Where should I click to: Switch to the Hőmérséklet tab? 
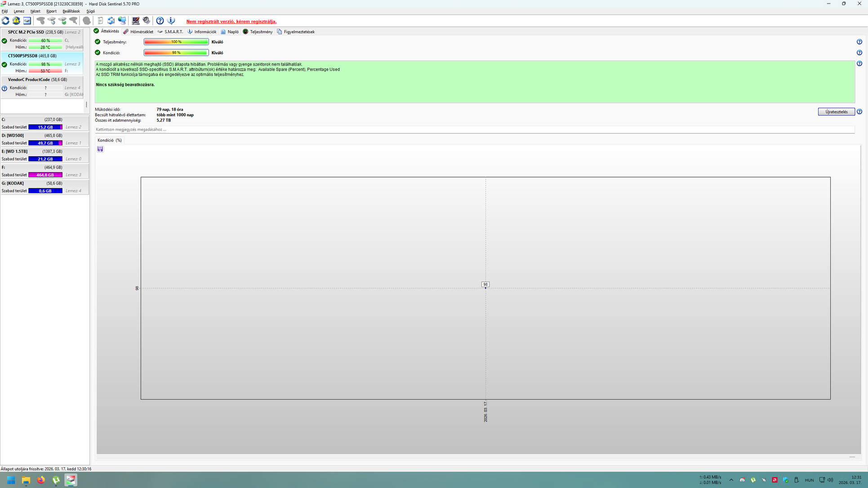[138, 32]
